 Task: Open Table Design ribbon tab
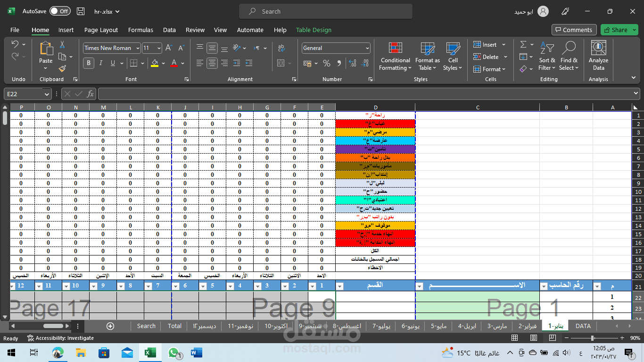pyautogui.click(x=314, y=30)
